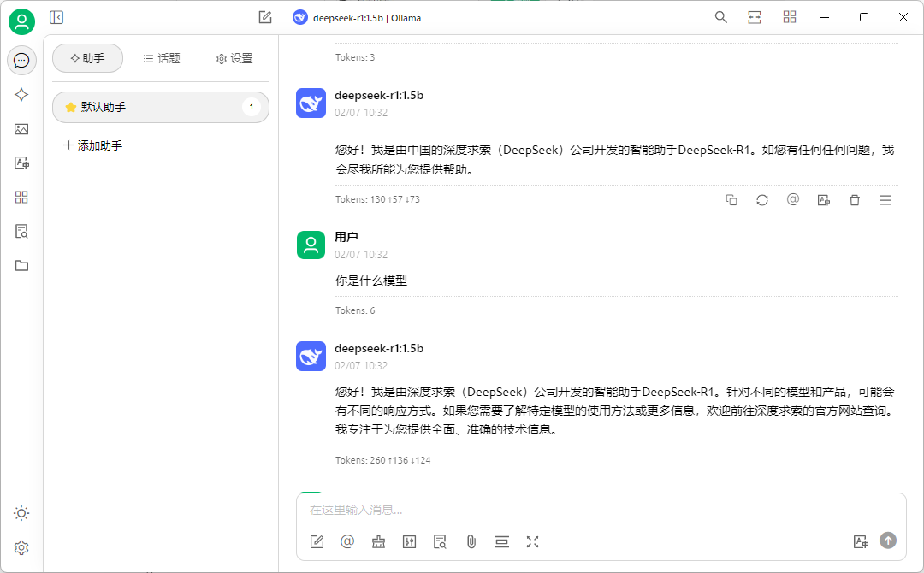
Task: Open the mini apps grid sidebar icon
Action: coord(21,198)
